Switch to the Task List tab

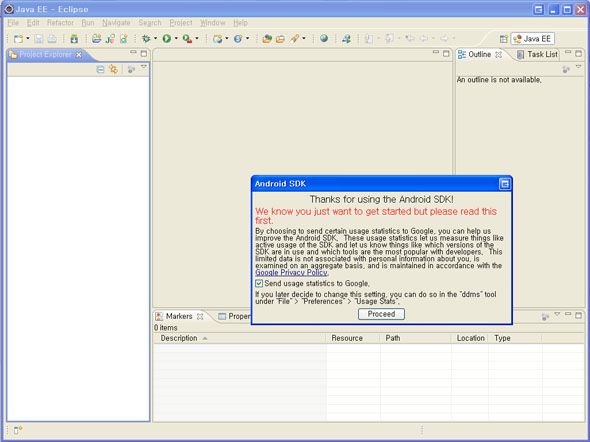[x=537, y=55]
